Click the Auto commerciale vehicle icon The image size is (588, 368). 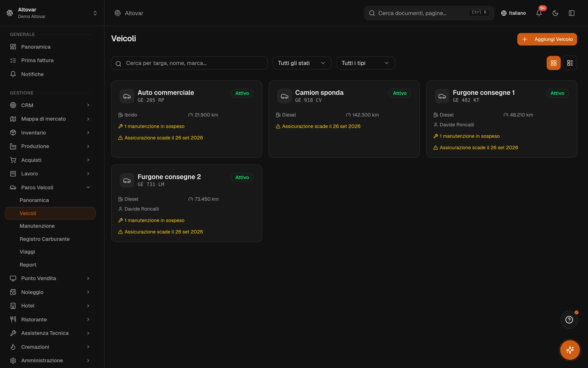[127, 96]
